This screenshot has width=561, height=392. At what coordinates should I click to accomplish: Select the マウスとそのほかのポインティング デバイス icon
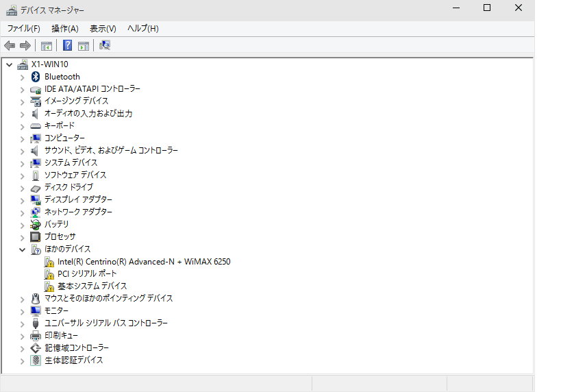(x=36, y=298)
